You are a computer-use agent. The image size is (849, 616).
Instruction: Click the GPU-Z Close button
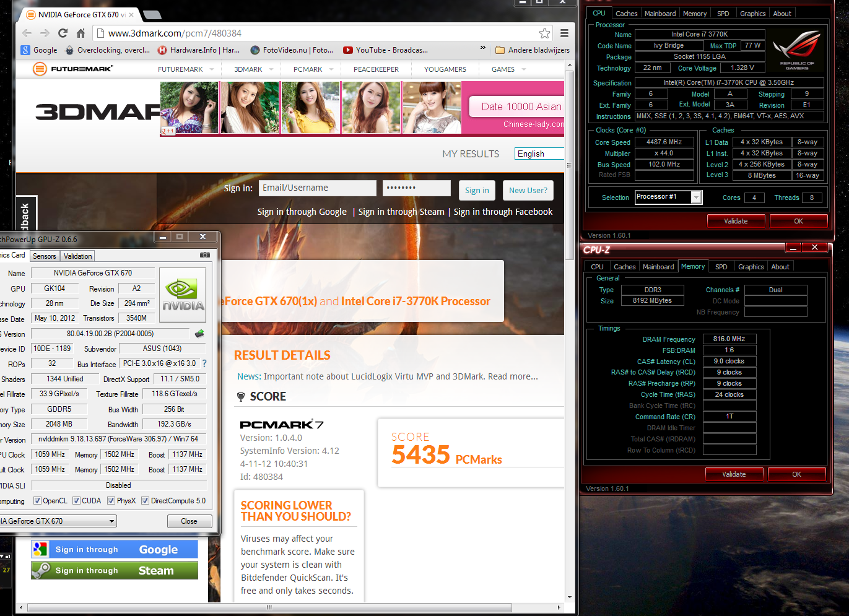click(189, 521)
